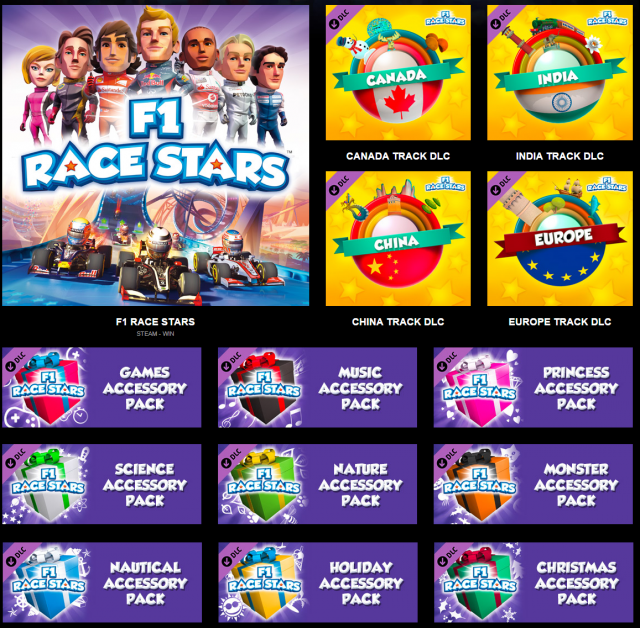Image resolution: width=640 pixels, height=628 pixels.
Task: Click the Monster Accessory Pack orange gift icon
Action: 480,484
